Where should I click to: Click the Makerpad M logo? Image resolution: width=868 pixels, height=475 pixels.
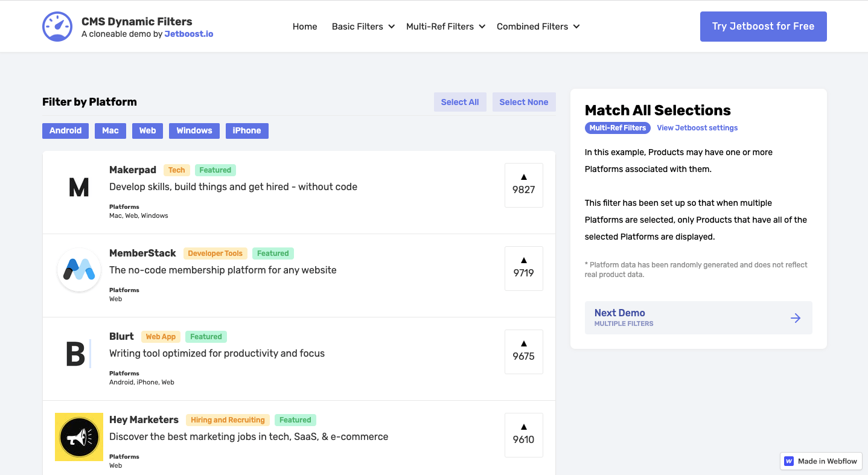click(78, 188)
